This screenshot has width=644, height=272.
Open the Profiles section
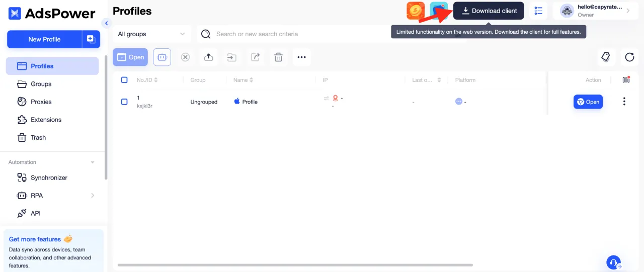tap(52, 66)
